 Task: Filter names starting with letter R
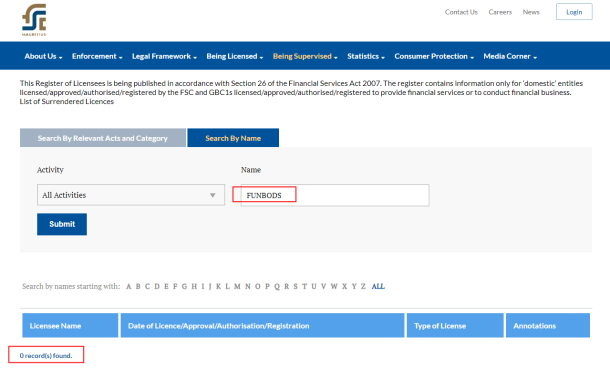tap(286, 287)
